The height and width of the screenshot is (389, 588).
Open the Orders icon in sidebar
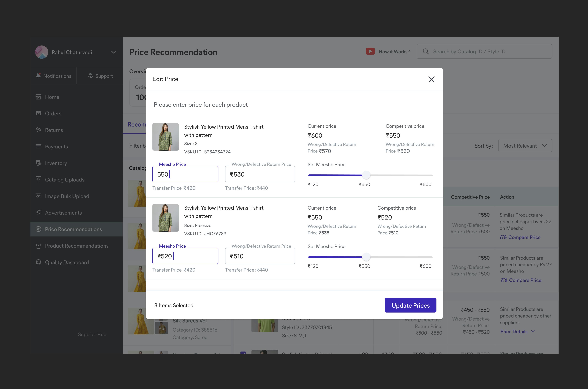[x=38, y=113]
